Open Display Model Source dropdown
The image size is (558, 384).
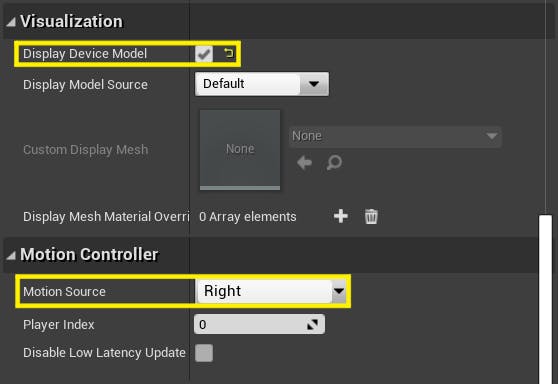point(262,84)
